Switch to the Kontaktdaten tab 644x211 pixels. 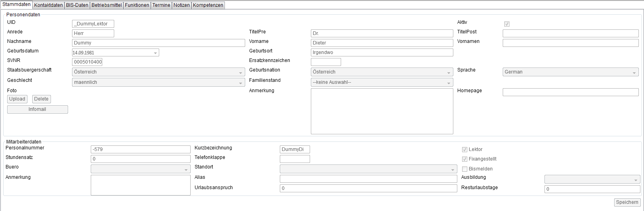click(48, 5)
